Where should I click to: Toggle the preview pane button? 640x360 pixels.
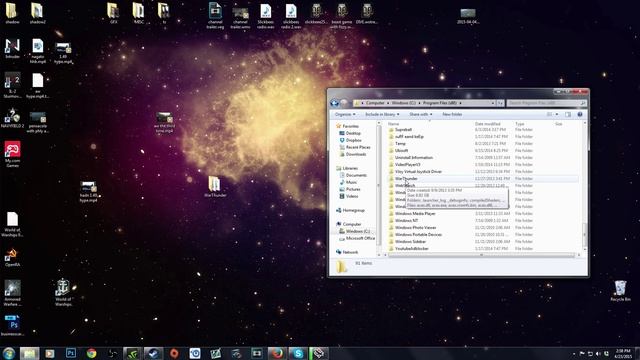tap(568, 114)
